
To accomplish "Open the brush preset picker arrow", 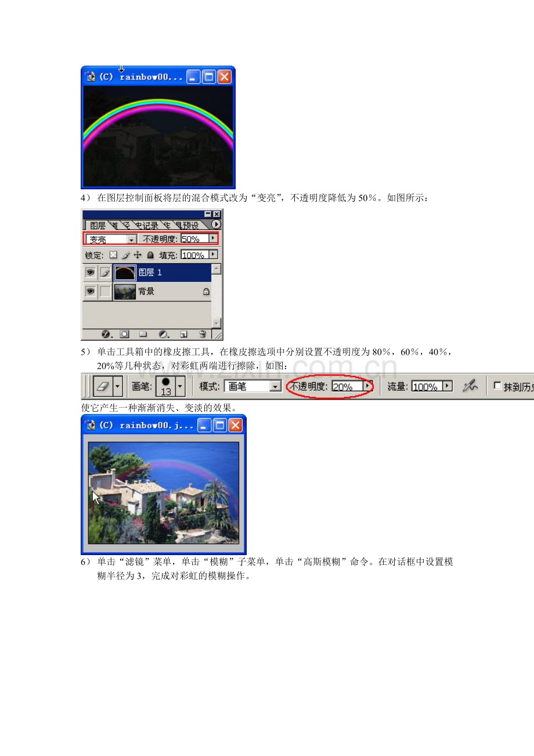I will 180,386.
